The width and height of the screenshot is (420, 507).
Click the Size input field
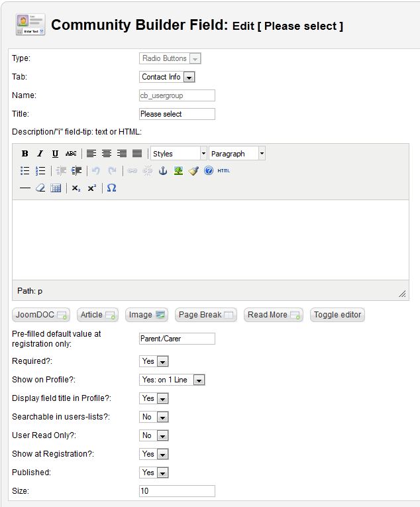click(x=177, y=491)
